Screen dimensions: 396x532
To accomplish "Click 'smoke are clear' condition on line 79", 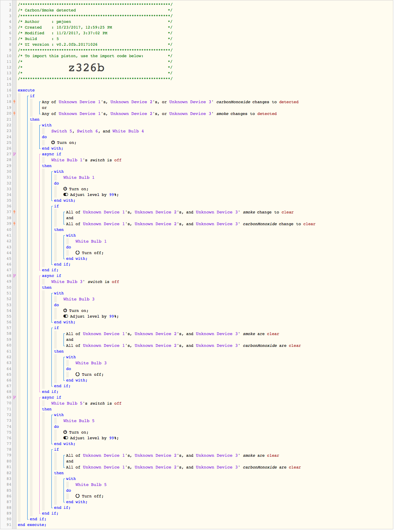I will [172, 455].
